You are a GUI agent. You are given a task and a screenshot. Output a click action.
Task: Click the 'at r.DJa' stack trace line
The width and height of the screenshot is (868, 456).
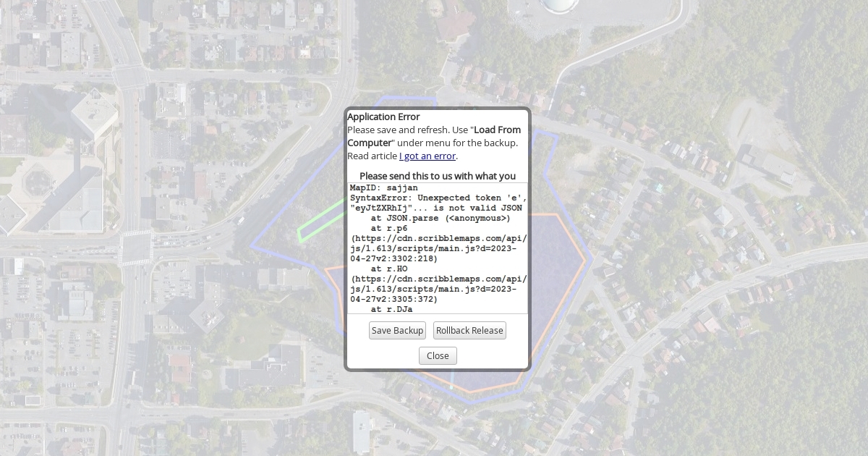[391, 309]
